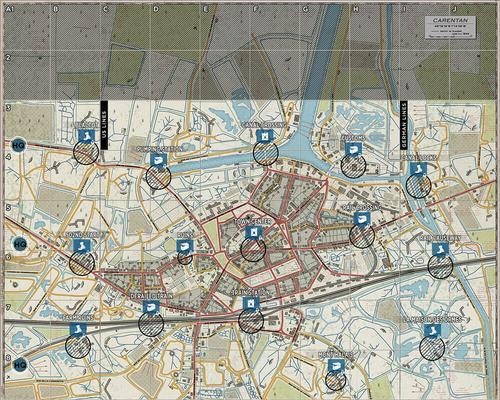The width and height of the screenshot is (500, 400).
Task: Click the small hatched circle under Mont Halais
Action: (335, 380)
